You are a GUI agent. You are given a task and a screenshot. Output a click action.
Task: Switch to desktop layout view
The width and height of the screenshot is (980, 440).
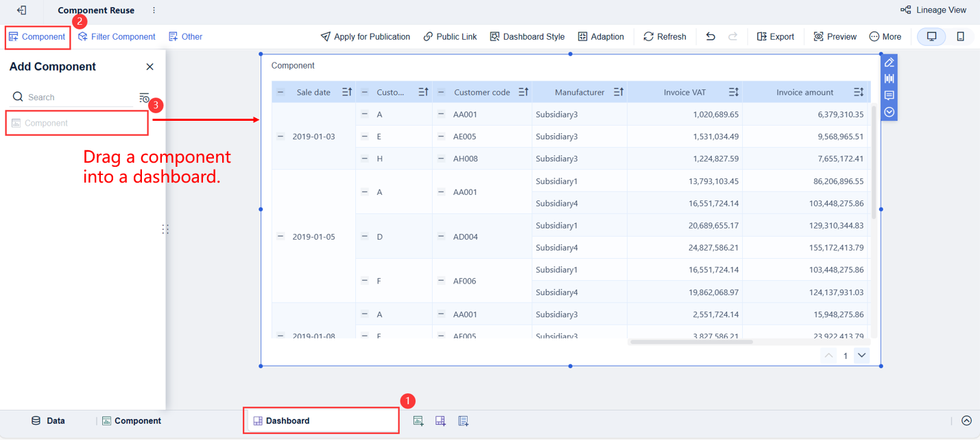(x=931, y=36)
